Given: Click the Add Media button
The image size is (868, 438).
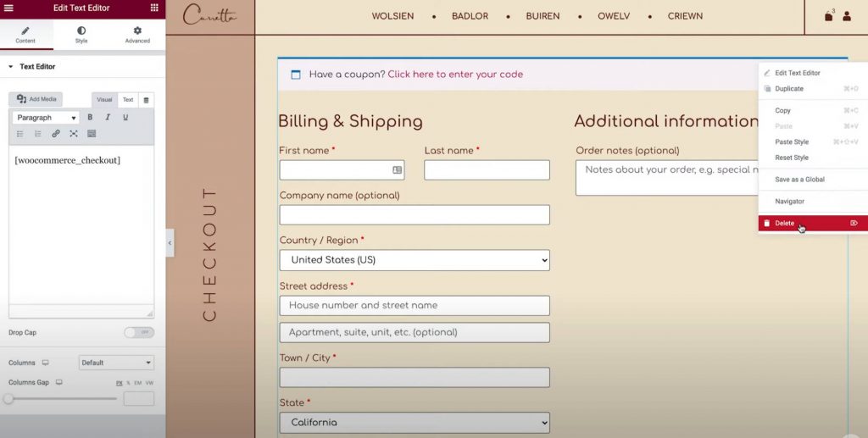Looking at the screenshot, I should pyautogui.click(x=36, y=99).
